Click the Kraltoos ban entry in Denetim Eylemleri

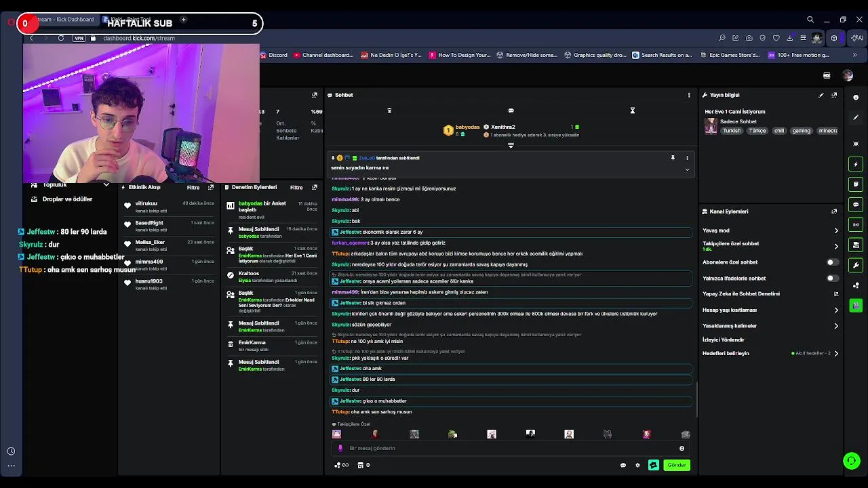[x=273, y=277]
